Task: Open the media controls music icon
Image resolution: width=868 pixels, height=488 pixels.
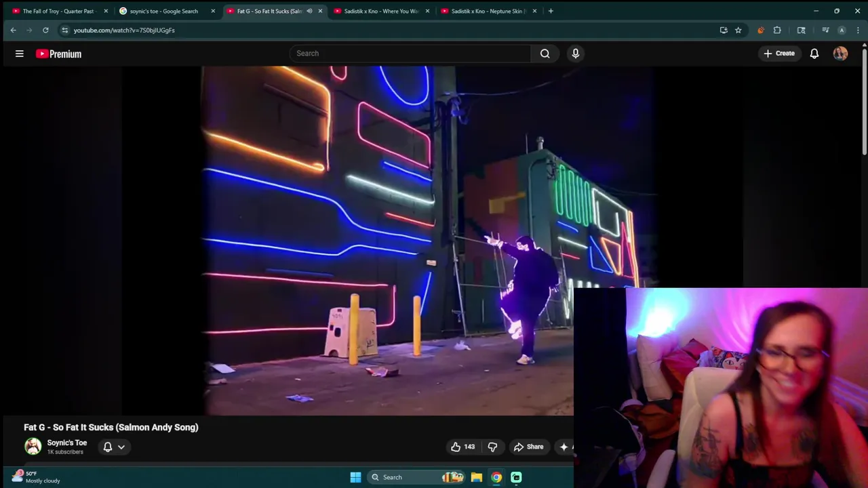Action: (825, 30)
